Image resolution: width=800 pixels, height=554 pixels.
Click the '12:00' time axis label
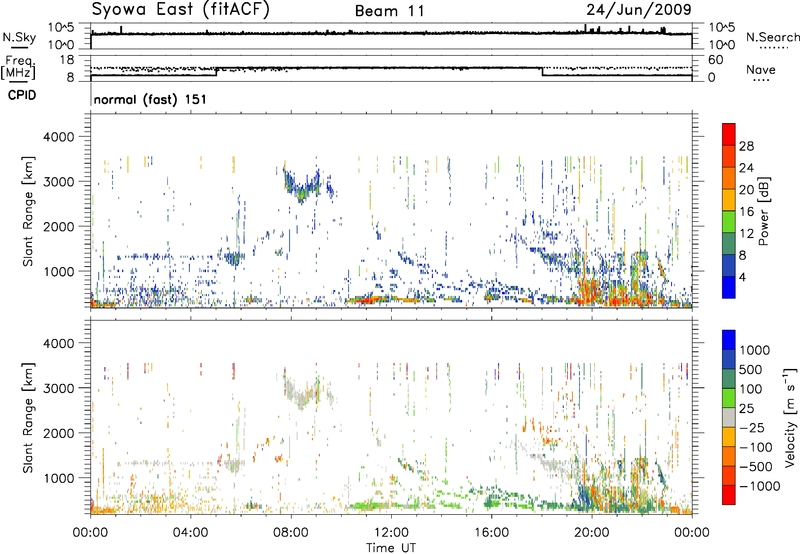click(x=391, y=533)
